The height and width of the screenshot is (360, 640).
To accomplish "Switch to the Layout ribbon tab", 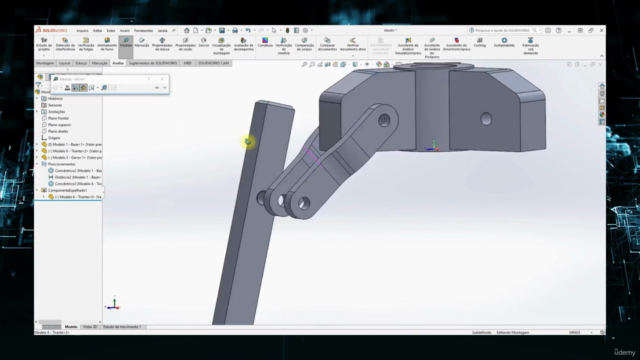I will coord(64,63).
